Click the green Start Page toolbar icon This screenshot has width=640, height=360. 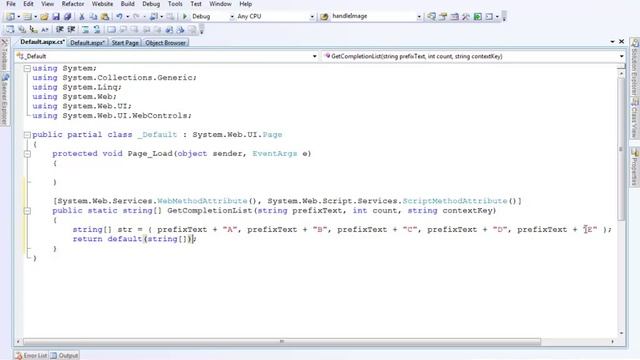[x=478, y=17]
